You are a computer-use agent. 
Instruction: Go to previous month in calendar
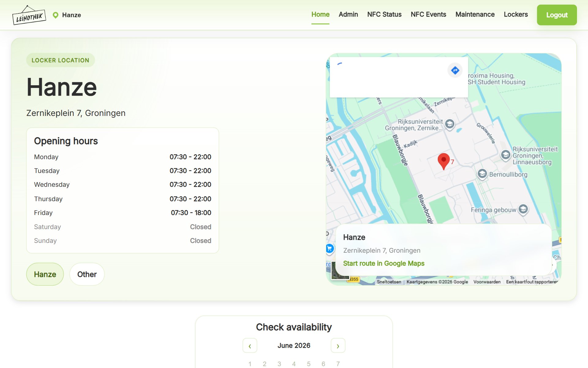click(250, 346)
